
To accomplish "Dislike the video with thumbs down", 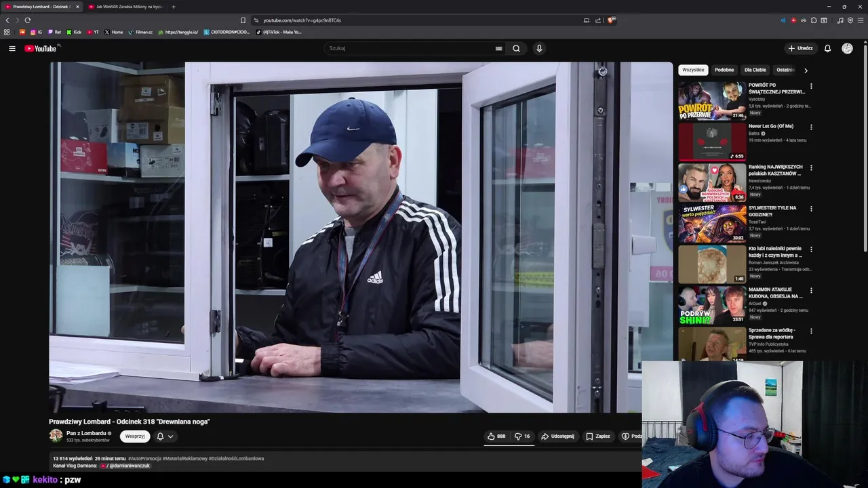I will (x=522, y=436).
